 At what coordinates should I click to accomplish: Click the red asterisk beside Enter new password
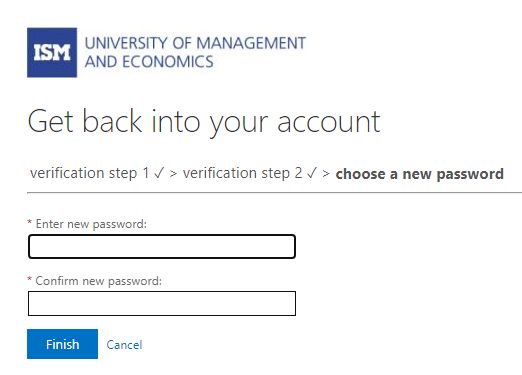pyautogui.click(x=30, y=222)
